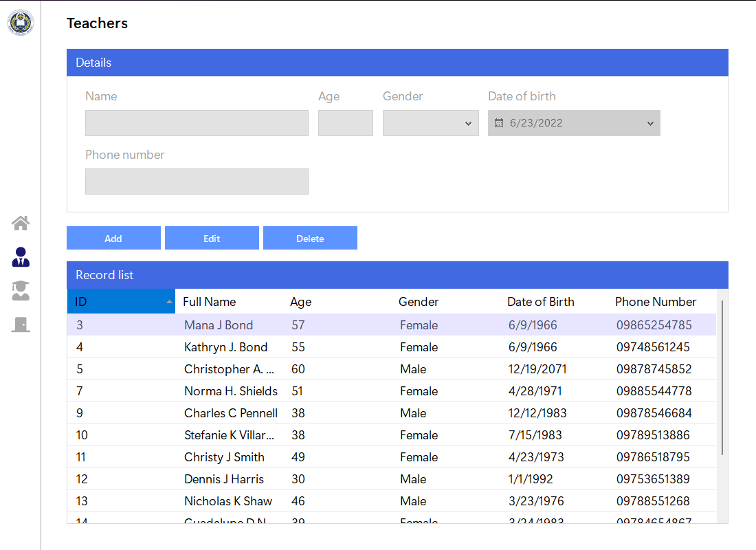Click the Date of Birth column header

coord(541,302)
